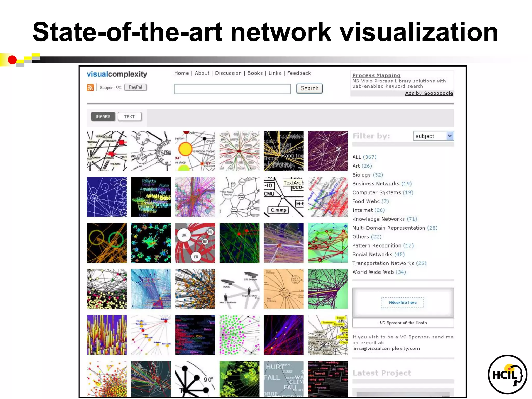Filter by Business Networks (19)
Image resolution: width=532 pixels, height=399 pixels.
click(382, 184)
